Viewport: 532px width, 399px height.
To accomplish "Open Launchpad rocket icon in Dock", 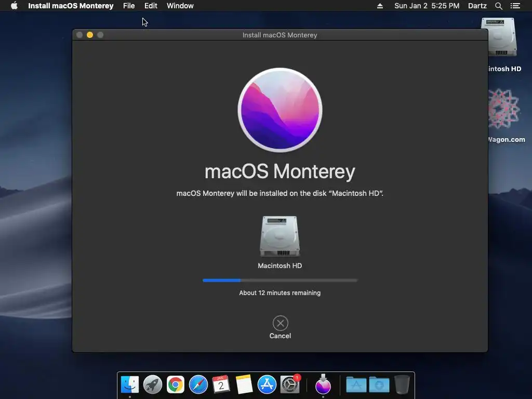I will tap(153, 385).
